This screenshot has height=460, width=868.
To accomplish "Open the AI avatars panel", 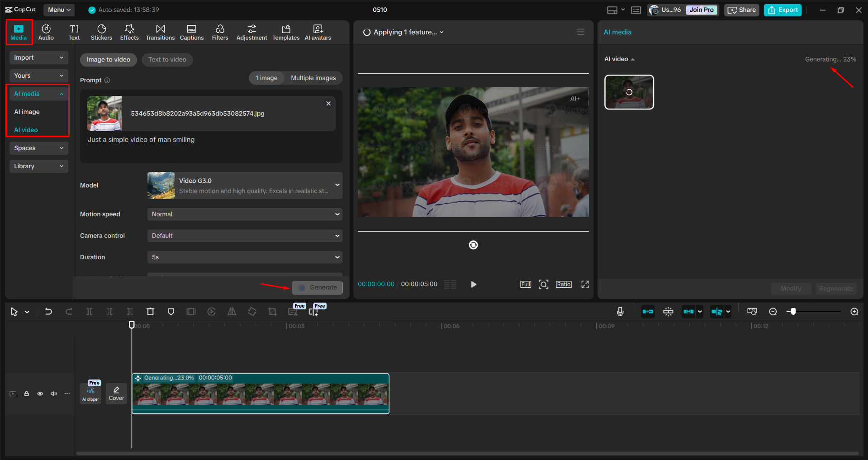I will tap(317, 32).
